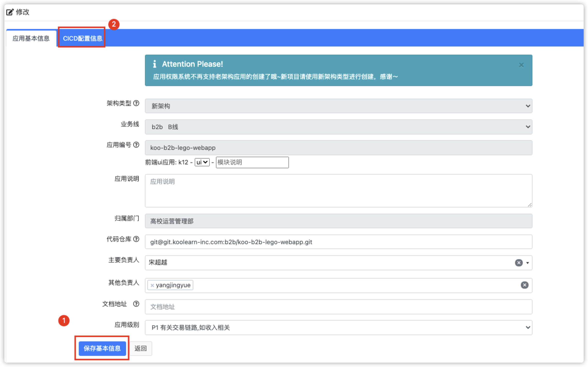Click the 其他负责人 multi-select field

[338, 286]
